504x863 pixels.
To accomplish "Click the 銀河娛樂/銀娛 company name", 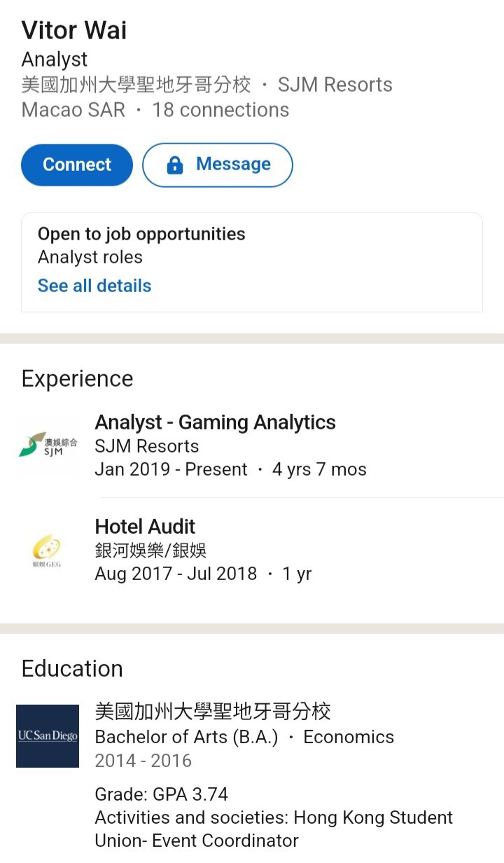I will pyautogui.click(x=150, y=551).
